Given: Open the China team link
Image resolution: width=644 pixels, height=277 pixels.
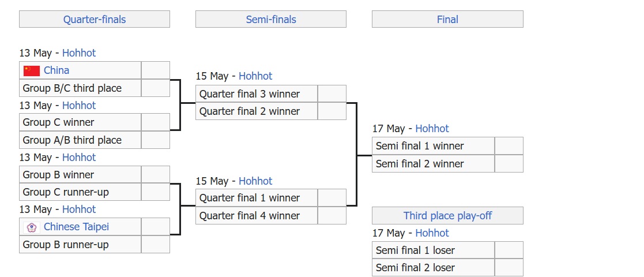Looking at the screenshot, I should click(x=57, y=70).
